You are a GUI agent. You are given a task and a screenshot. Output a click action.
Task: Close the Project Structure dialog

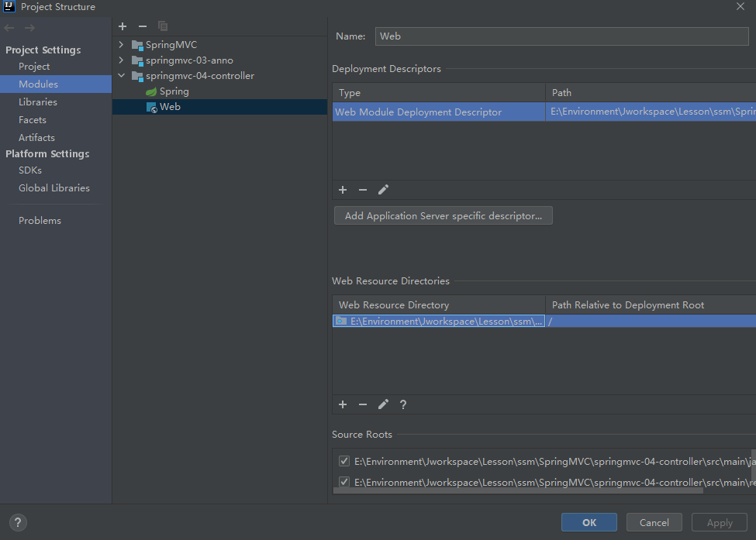pyautogui.click(x=740, y=6)
